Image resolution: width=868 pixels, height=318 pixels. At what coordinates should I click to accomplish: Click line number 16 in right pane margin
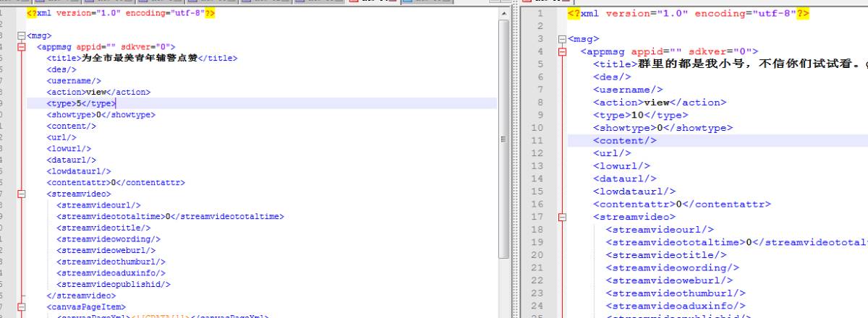point(537,204)
